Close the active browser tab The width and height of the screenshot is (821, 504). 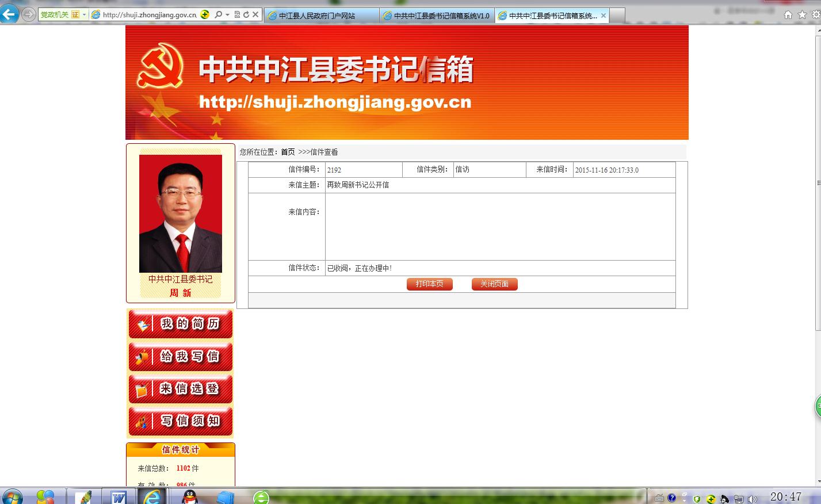pyautogui.click(x=604, y=16)
